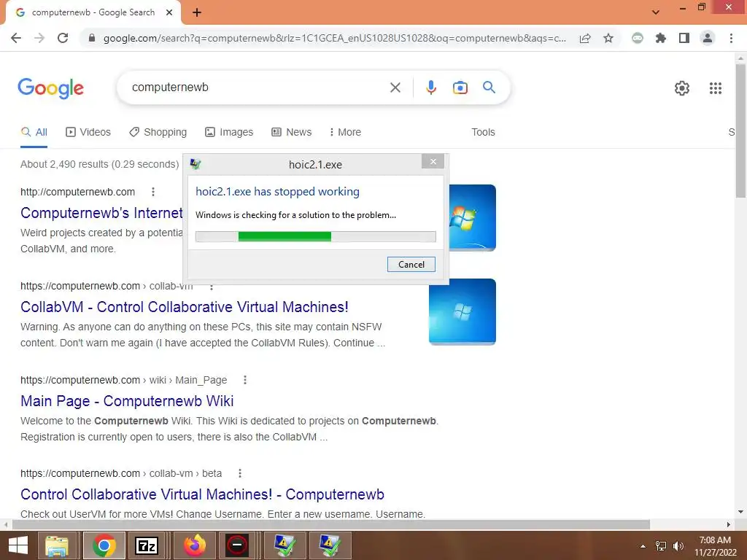Open options for wiki Main_Page result
Viewport: 747px width, 560px height.
(245, 380)
